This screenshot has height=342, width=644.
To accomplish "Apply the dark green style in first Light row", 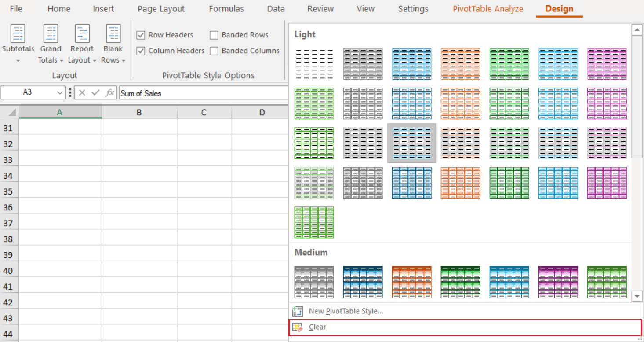I will click(509, 64).
